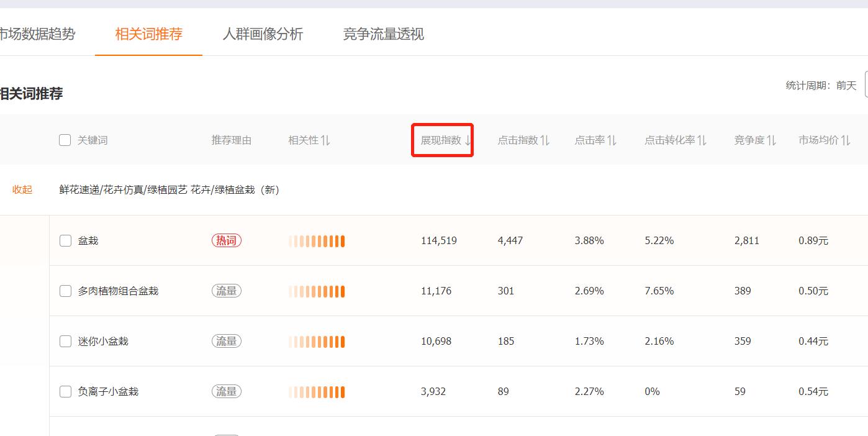This screenshot has height=436, width=868.
Task: Sort by 市场均价 column
Action: [x=824, y=140]
